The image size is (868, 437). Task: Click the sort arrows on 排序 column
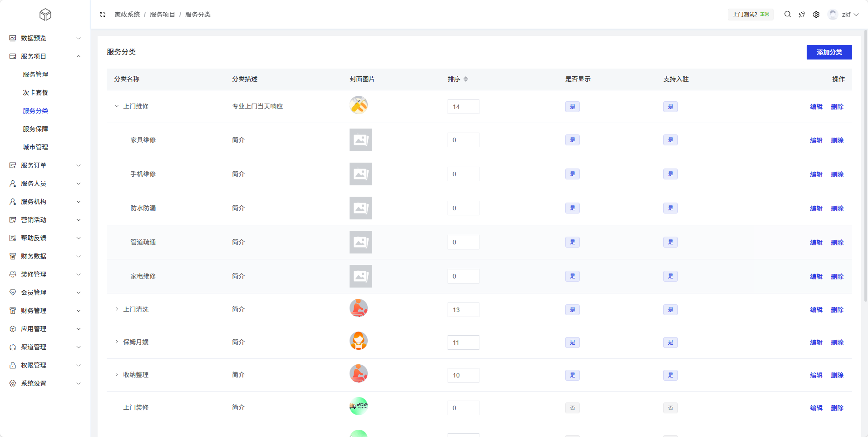coord(466,79)
